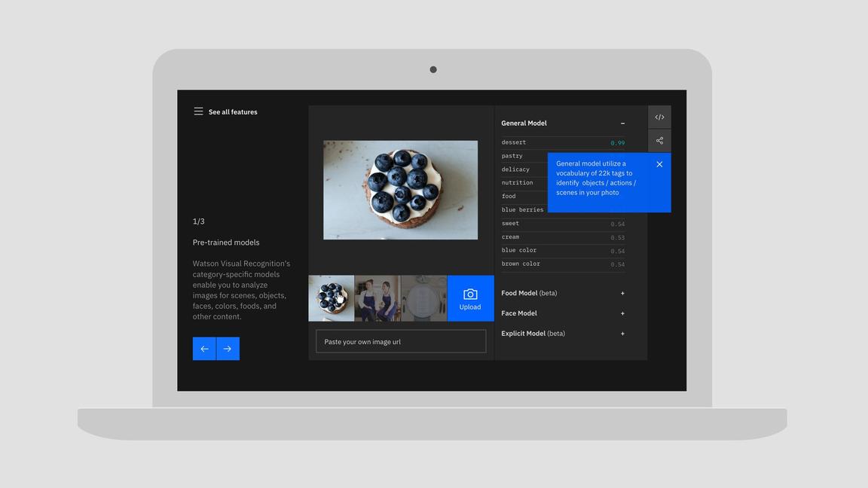Select the cream tag row

tap(563, 237)
